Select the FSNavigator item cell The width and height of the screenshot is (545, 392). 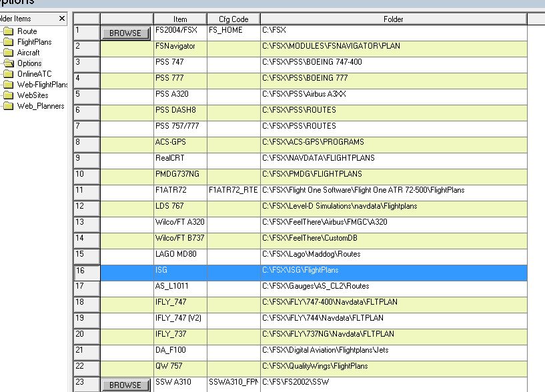(180, 49)
